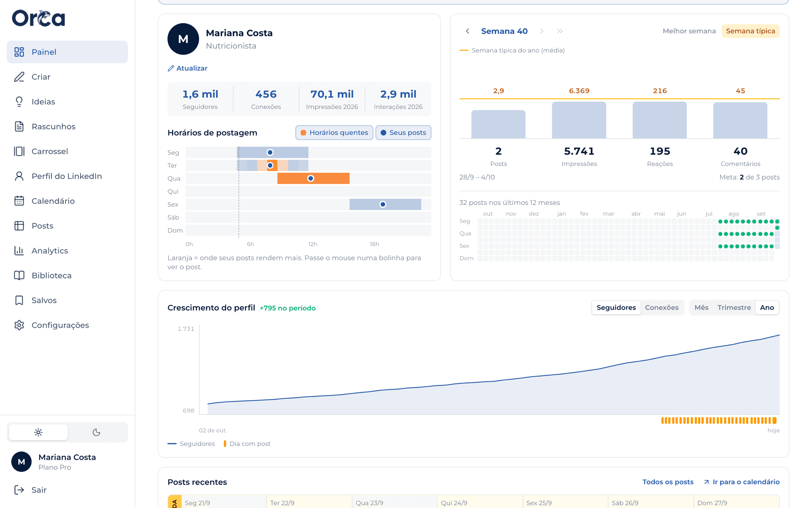Open the Configurações gear icon

click(19, 325)
